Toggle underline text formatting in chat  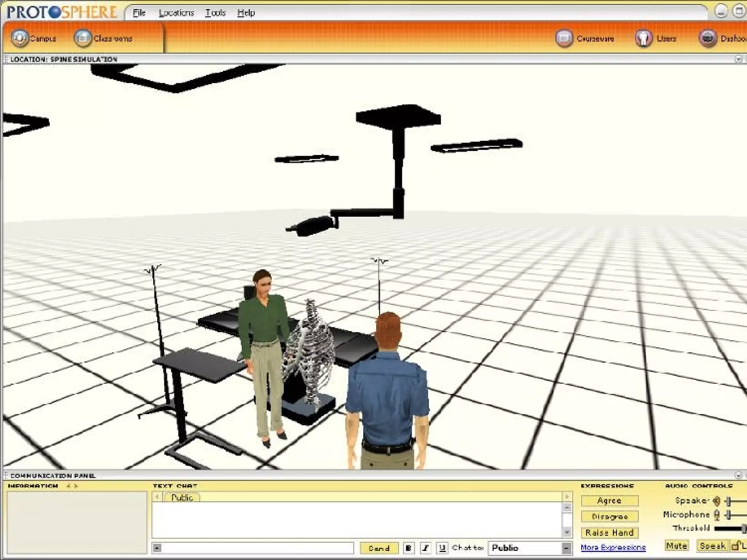tap(442, 548)
